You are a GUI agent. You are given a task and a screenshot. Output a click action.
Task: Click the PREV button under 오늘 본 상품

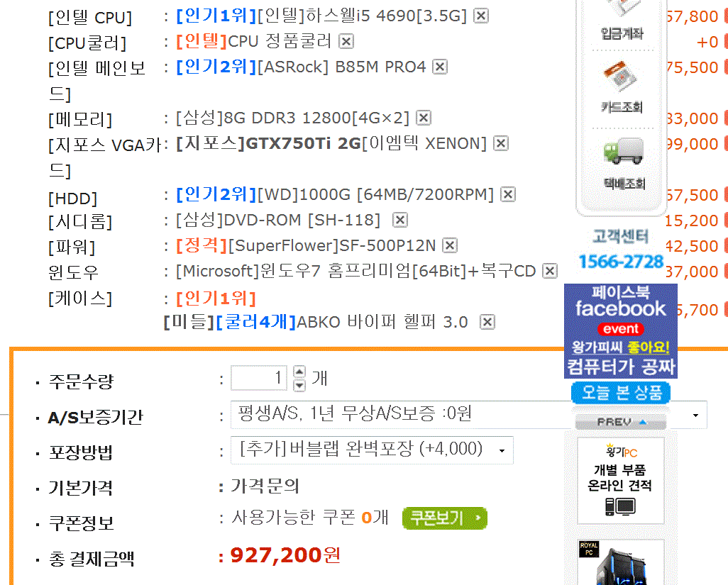pyautogui.click(x=621, y=422)
